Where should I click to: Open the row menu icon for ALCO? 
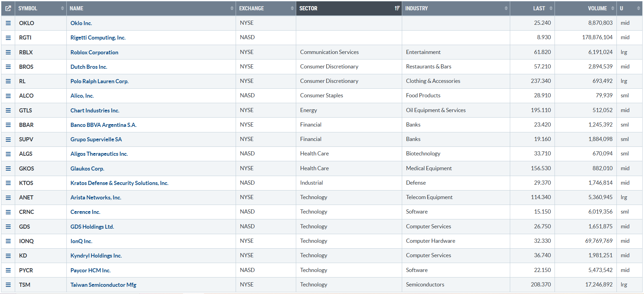pos(8,96)
